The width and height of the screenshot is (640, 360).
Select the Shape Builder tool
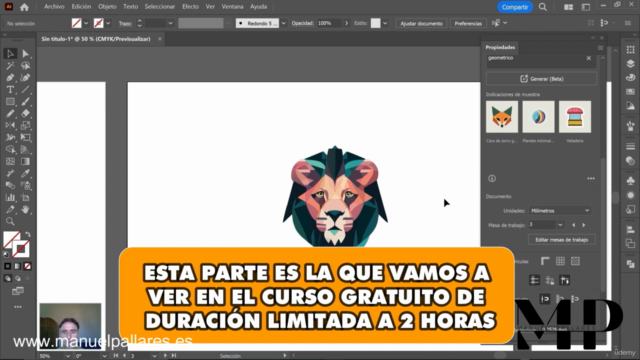(10, 149)
